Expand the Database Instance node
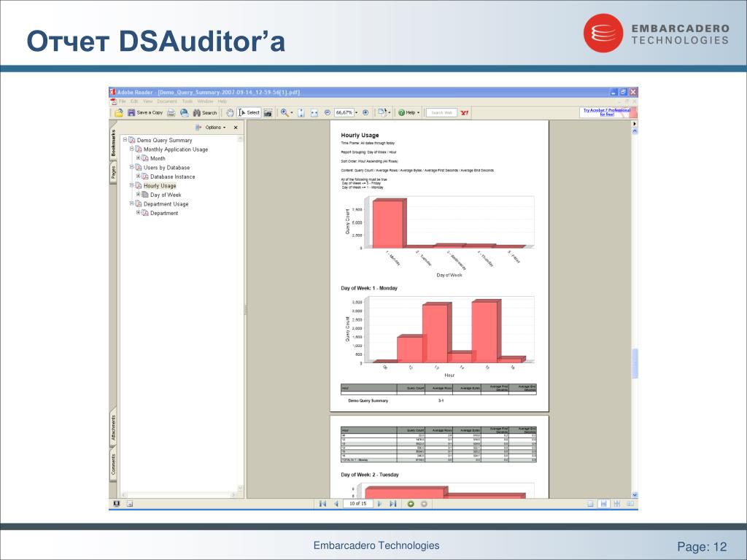This screenshot has height=560, width=747. point(139,176)
